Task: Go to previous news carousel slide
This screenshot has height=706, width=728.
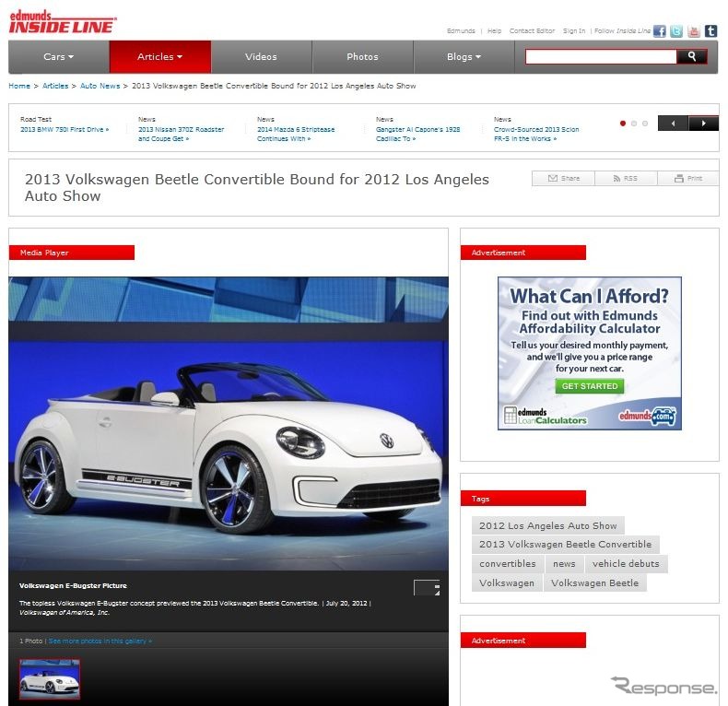Action: [x=674, y=124]
